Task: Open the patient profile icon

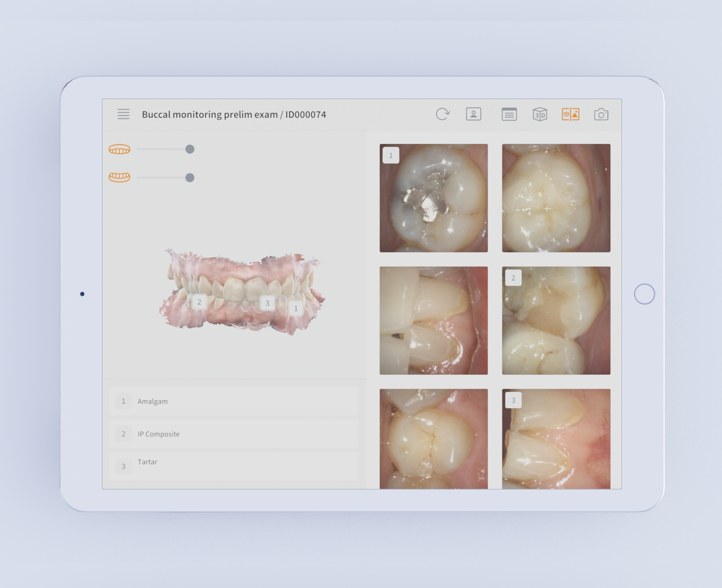Action: pos(473,114)
